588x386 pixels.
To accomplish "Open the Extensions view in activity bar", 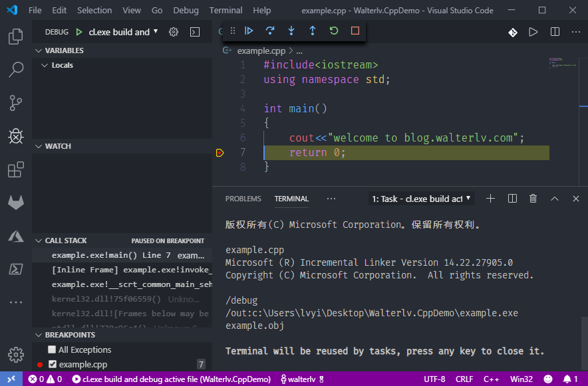I will 16,170.
